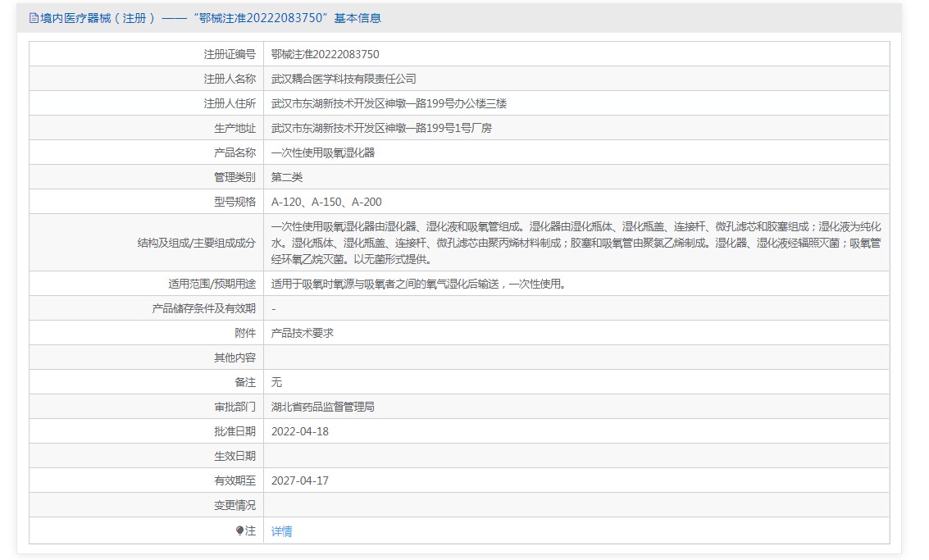Click the 其他内容 label
The width and height of the screenshot is (929, 560).
tap(235, 358)
